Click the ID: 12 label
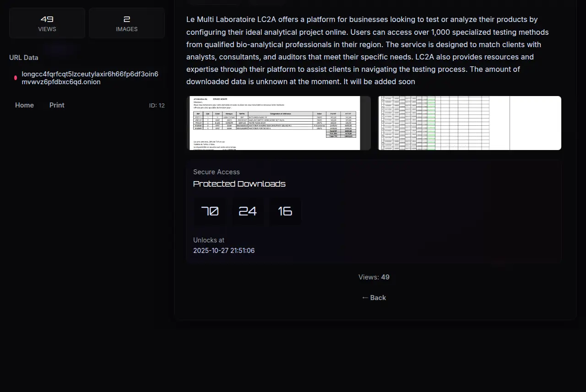586x392 pixels. [157, 106]
